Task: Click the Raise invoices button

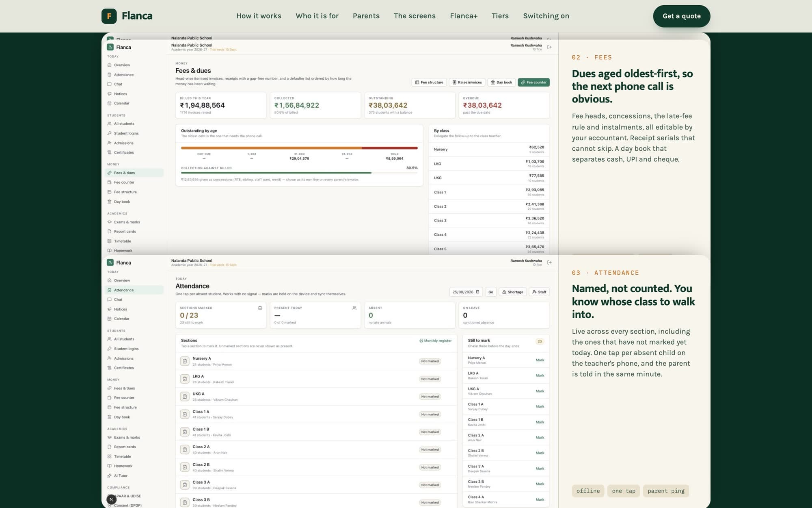Action: (467, 82)
